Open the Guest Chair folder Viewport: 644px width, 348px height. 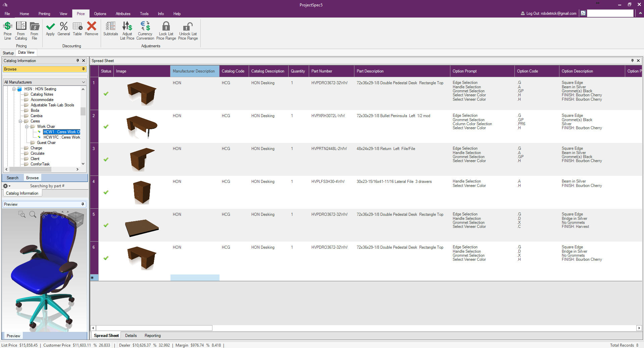click(x=46, y=143)
